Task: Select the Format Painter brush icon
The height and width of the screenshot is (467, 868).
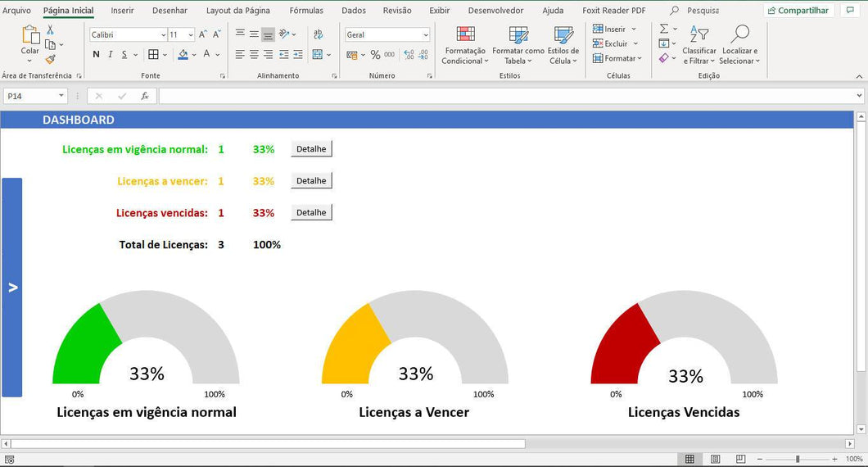Action: click(x=51, y=59)
